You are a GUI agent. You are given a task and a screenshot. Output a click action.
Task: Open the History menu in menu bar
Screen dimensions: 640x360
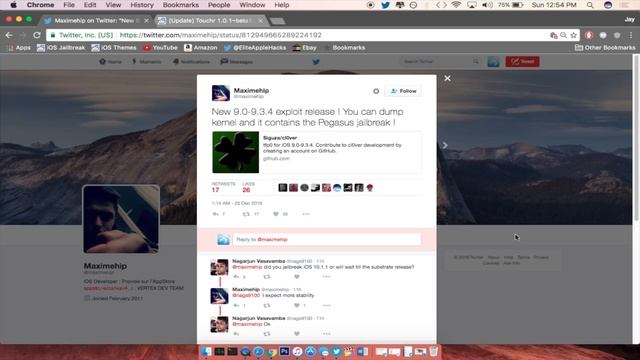click(142, 5)
